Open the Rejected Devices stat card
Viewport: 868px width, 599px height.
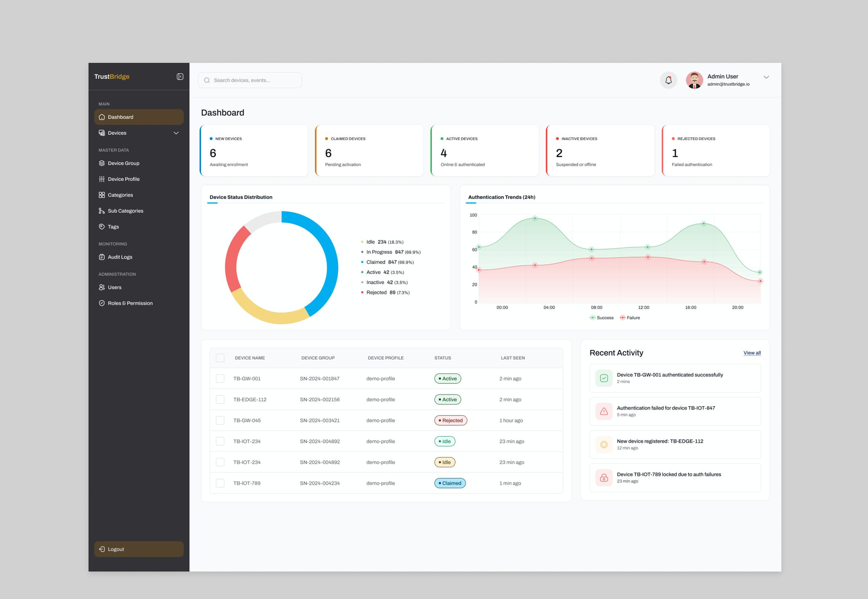coord(716,150)
